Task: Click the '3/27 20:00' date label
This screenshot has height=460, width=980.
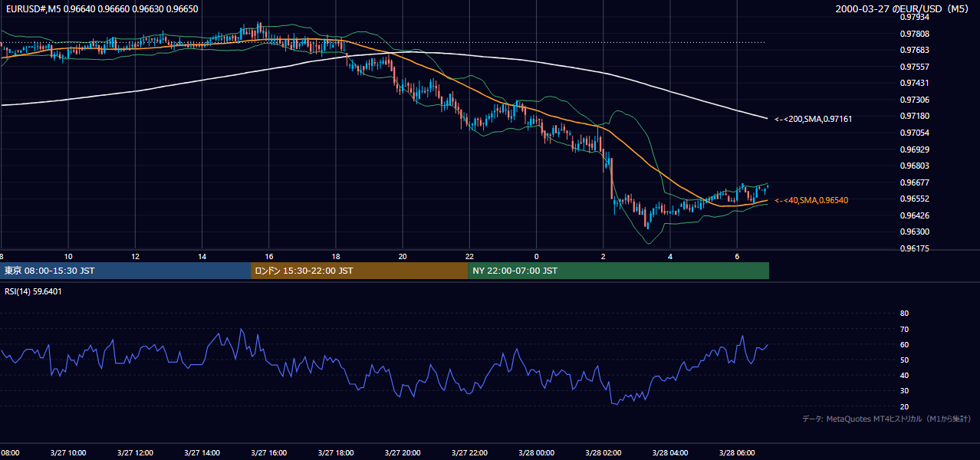Action: pos(403,452)
